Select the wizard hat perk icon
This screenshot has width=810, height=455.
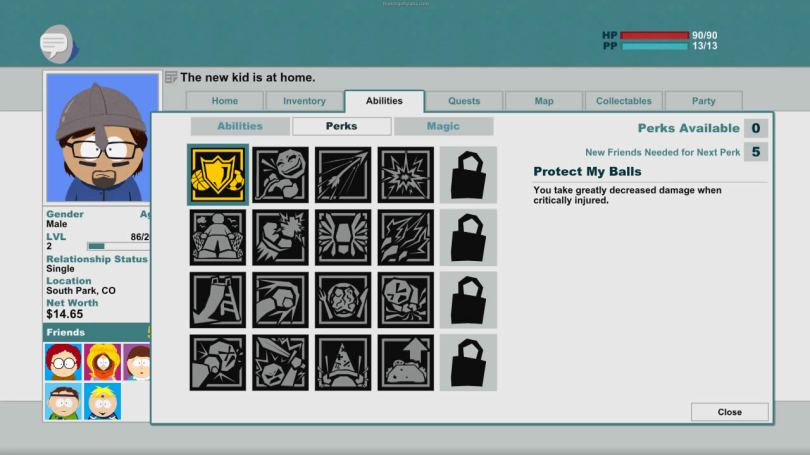pyautogui.click(x=343, y=362)
